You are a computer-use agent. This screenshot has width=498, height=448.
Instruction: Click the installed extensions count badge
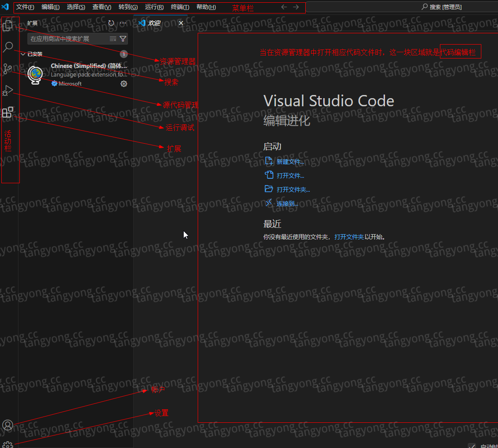[x=124, y=54]
